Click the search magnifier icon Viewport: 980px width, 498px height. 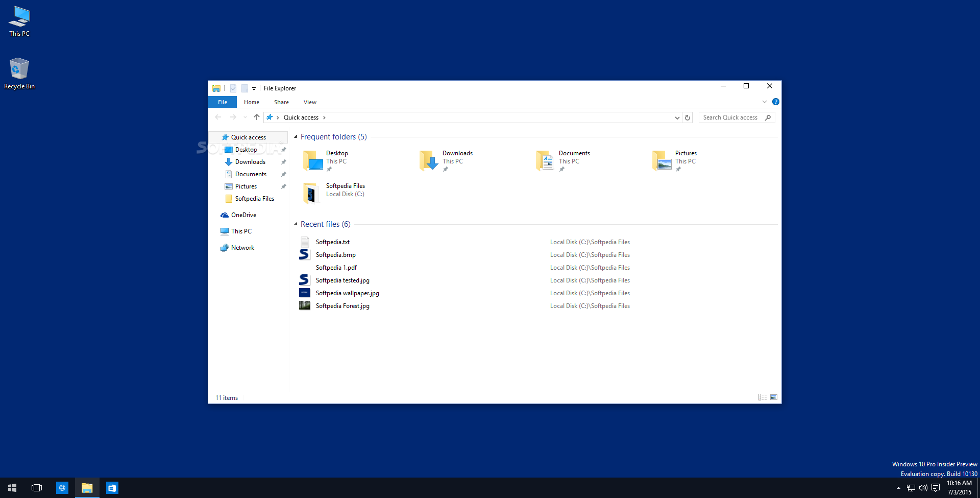coord(768,117)
